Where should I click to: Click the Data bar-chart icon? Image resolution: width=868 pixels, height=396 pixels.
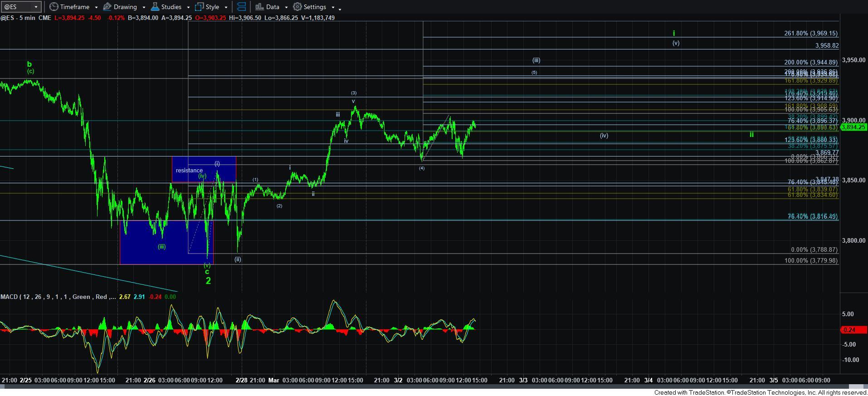click(259, 7)
